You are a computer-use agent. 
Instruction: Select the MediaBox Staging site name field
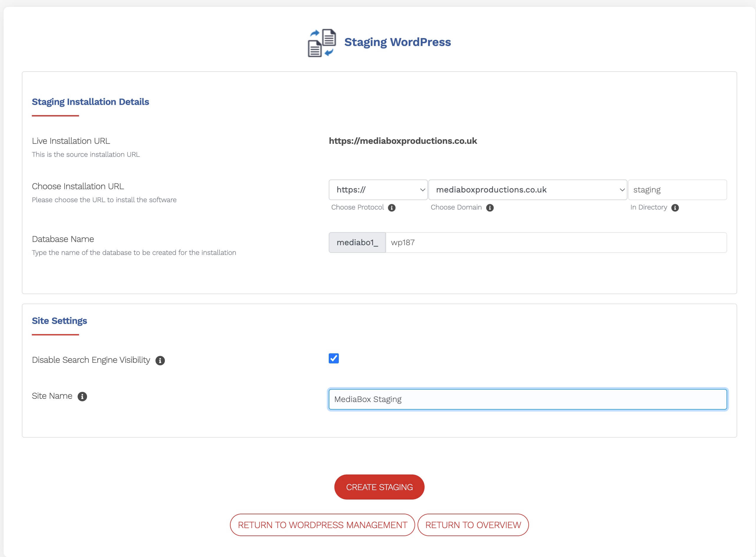pos(528,399)
